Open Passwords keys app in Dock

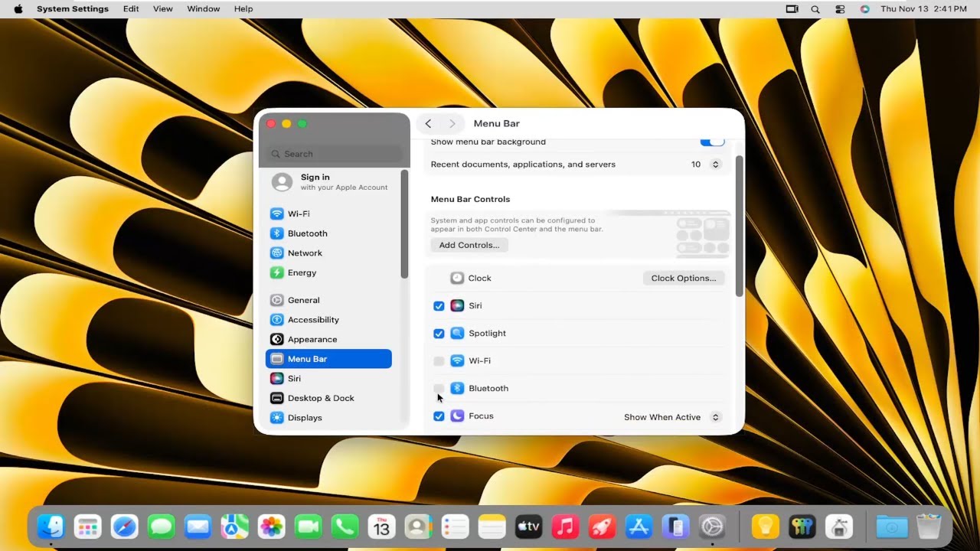802,527
